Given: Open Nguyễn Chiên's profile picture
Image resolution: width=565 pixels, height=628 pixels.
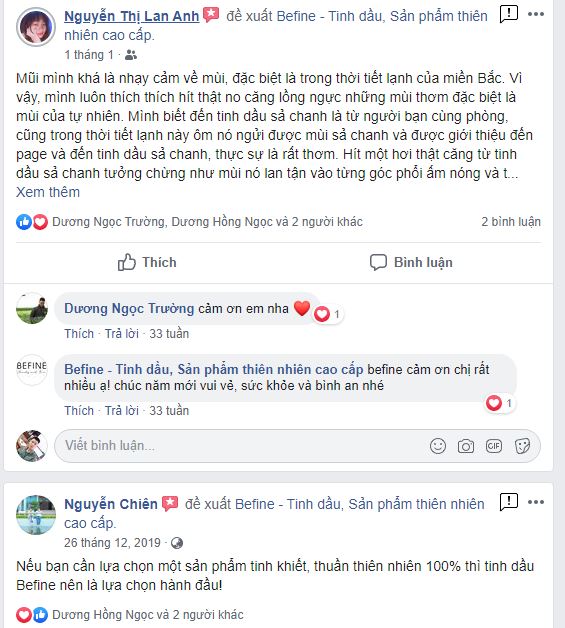Looking at the screenshot, I should [36, 515].
